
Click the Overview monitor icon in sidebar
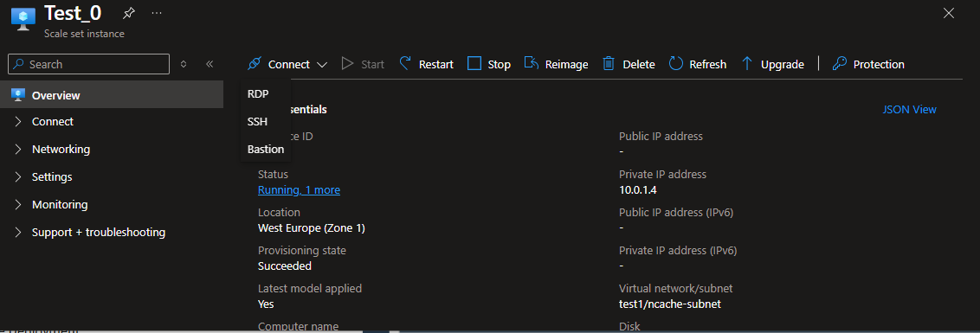(17, 95)
